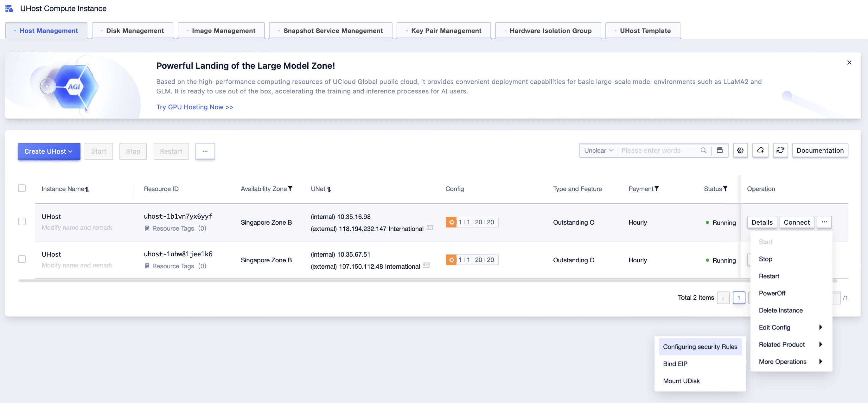Screen dimensions: 868x403
Task: Click page number 1 in pagination
Action: coord(739,298)
